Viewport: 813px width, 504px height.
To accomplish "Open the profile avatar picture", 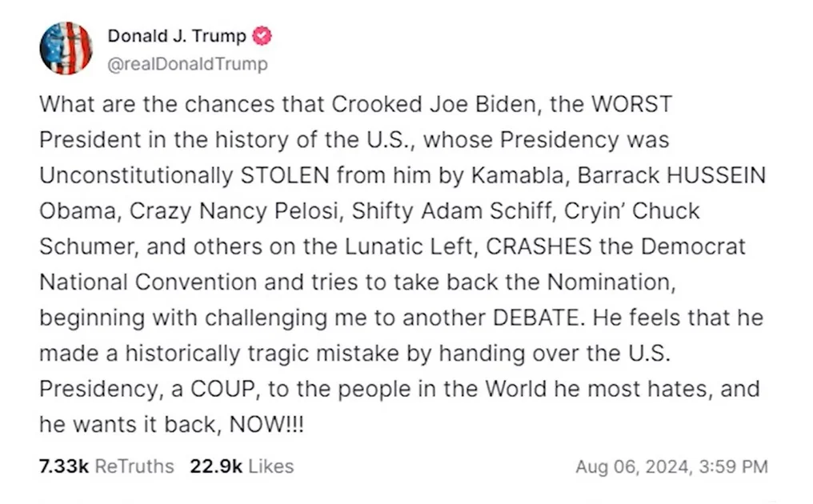I will [x=66, y=48].
